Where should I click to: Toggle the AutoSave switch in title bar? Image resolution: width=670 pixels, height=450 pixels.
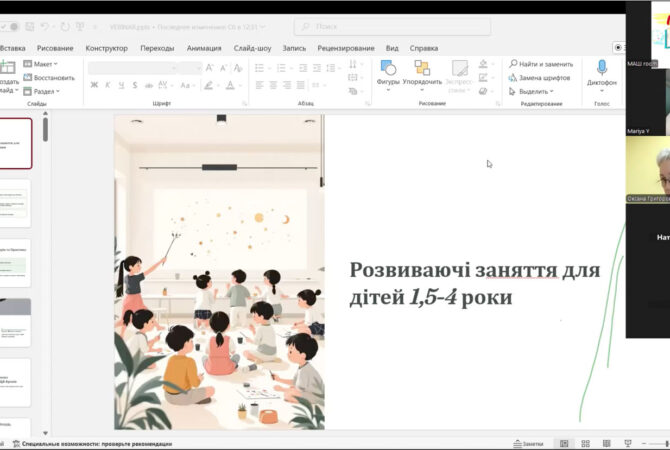tap(10, 27)
